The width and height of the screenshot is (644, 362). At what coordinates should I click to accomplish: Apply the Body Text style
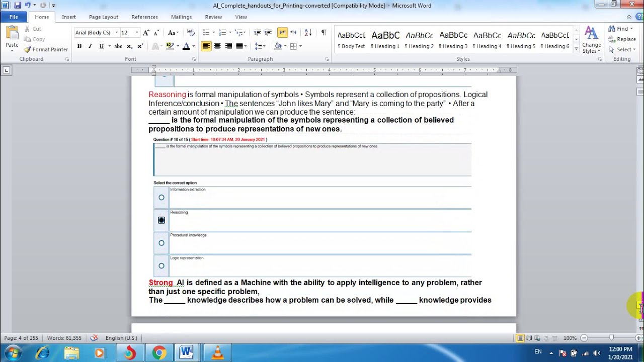coord(351,40)
